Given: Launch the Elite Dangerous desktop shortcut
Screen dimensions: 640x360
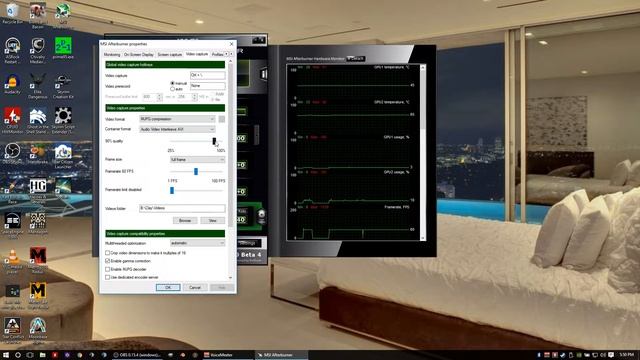Looking at the screenshot, I should 38,87.
